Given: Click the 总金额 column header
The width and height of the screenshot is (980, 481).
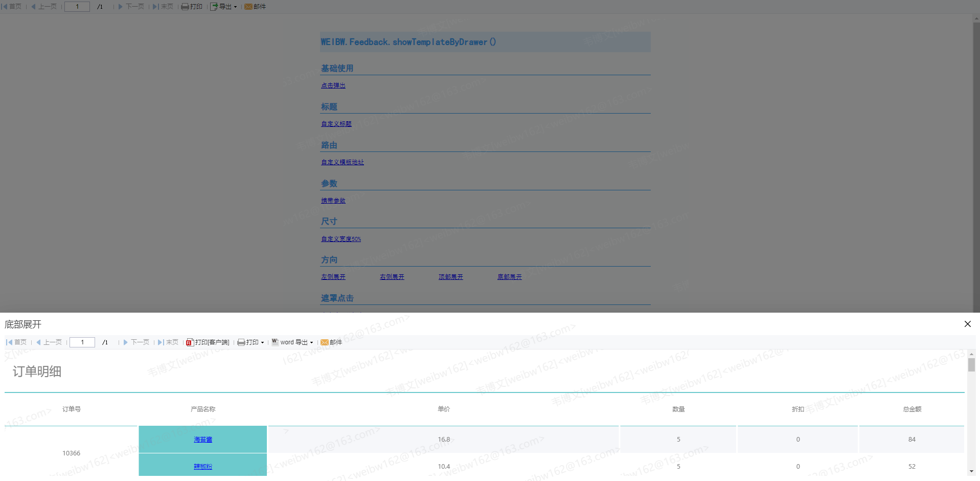Looking at the screenshot, I should coord(912,409).
